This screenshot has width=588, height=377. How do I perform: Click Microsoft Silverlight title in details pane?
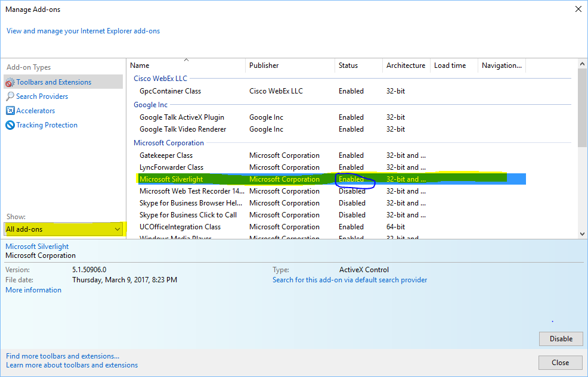pyautogui.click(x=37, y=247)
